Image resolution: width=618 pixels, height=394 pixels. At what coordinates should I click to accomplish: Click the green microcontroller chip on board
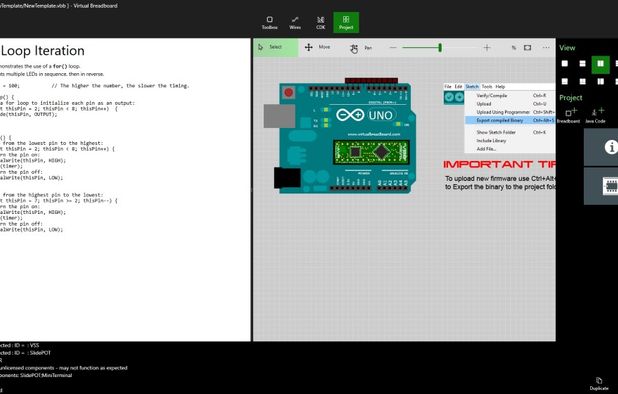(x=371, y=152)
